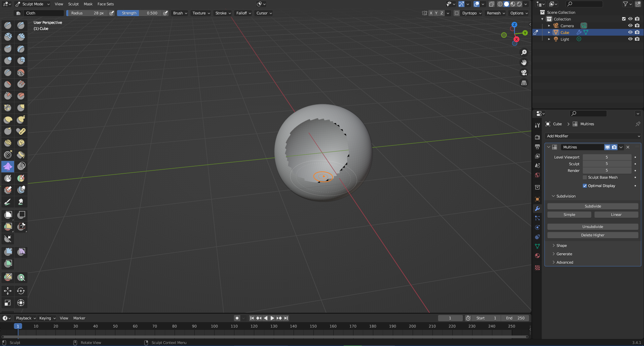Click the Unsubdivide button
The width and height of the screenshot is (644, 346).
pos(593,227)
